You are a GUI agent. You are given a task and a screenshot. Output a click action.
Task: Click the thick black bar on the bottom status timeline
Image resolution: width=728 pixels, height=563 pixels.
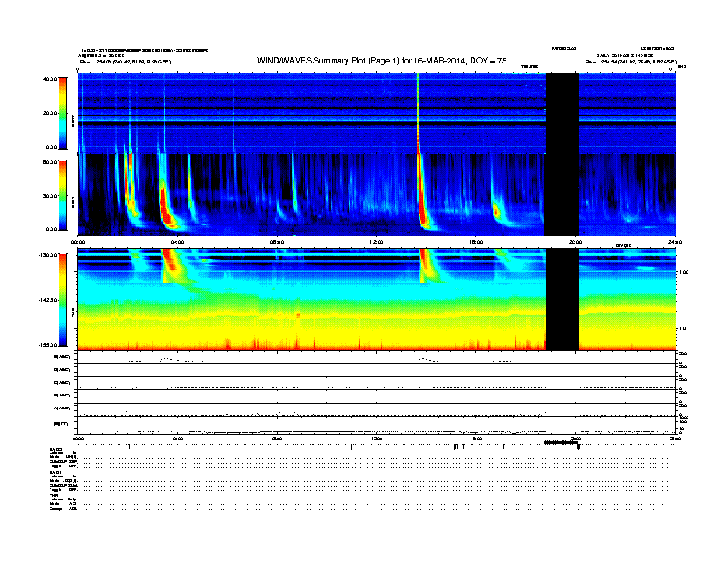click(562, 442)
